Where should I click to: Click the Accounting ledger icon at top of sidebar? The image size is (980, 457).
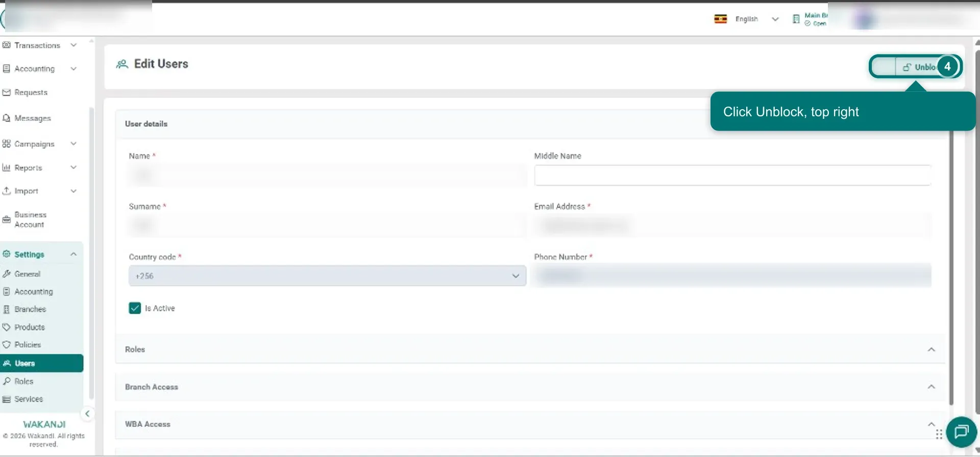tap(6, 68)
